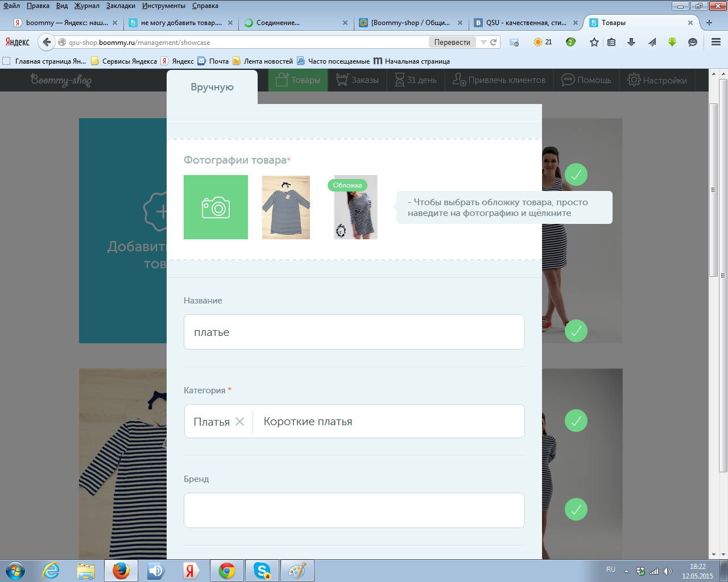
Task: Click the Перевести translate button
Action: click(452, 42)
